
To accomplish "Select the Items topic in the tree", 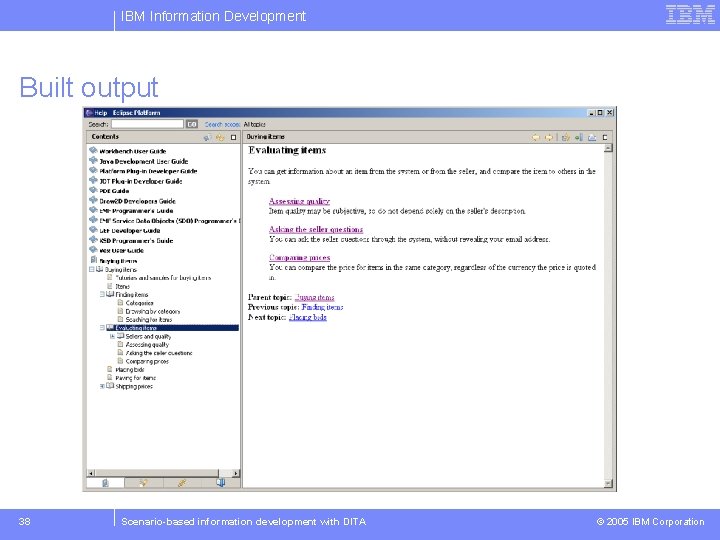I will tap(123, 286).
